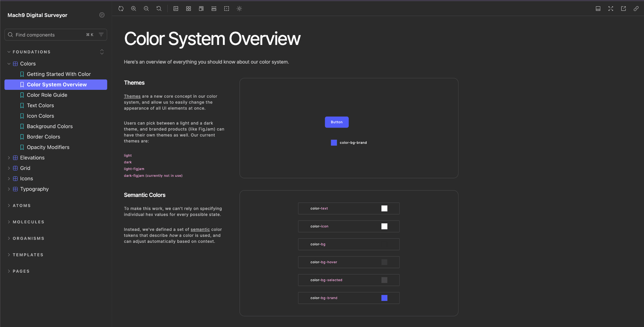This screenshot has height=327, width=644.
Task: Select Color Role Guide in sidebar
Action: click(56, 95)
